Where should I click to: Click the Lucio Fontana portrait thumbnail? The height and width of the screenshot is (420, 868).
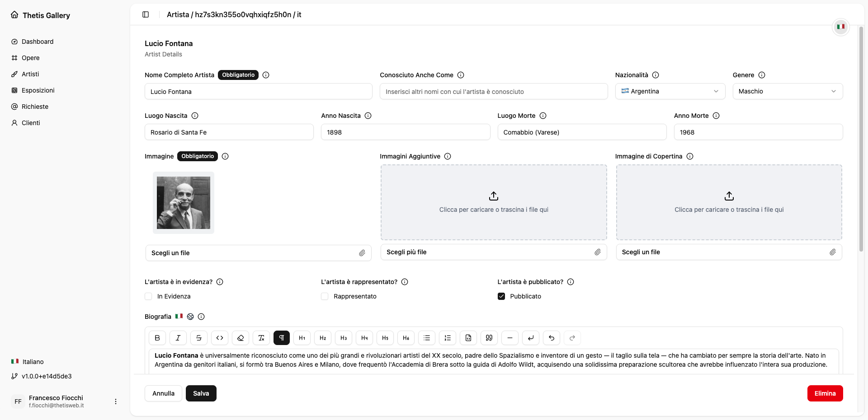[x=184, y=203]
